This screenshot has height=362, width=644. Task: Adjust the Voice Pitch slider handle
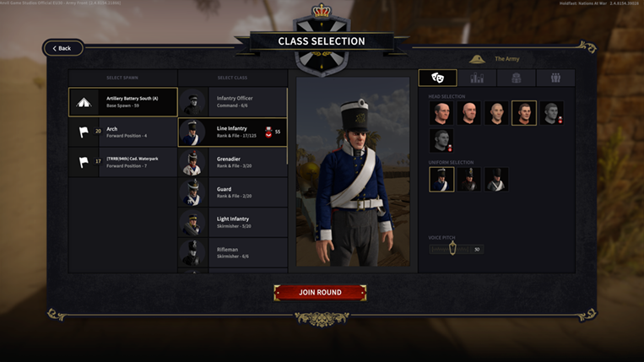click(452, 248)
